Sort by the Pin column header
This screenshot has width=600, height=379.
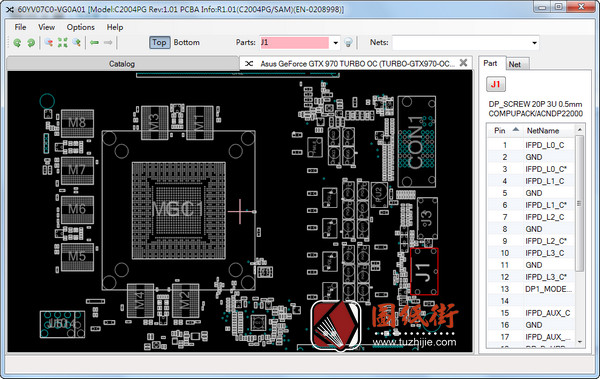pos(506,131)
